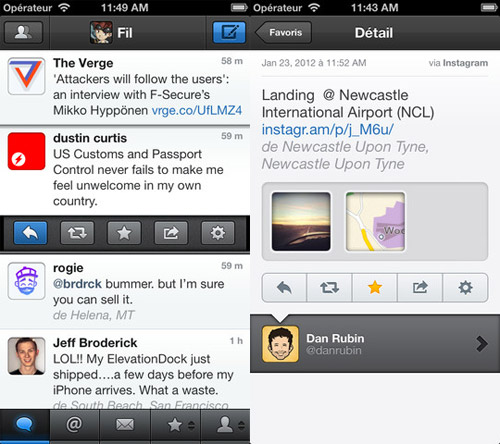Open the map location thumbnail
The image size is (500, 444).
(375, 221)
